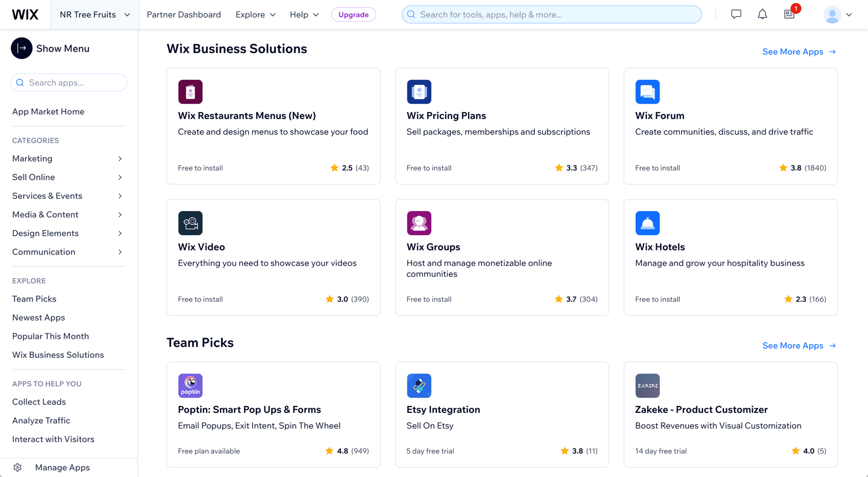868x477 pixels.
Task: Click the Show Menu arrow icon
Action: coord(21,49)
